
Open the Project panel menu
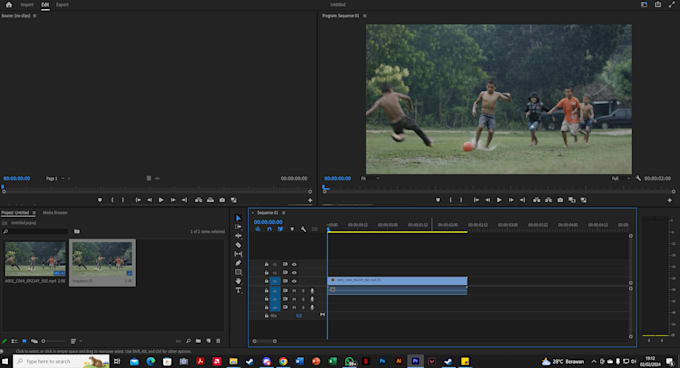tap(34, 213)
